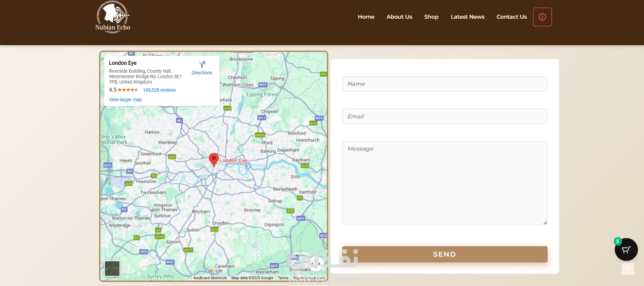This screenshot has height=286, width=644.
Task: Click the Nubian Echo logo
Action: (x=113, y=17)
